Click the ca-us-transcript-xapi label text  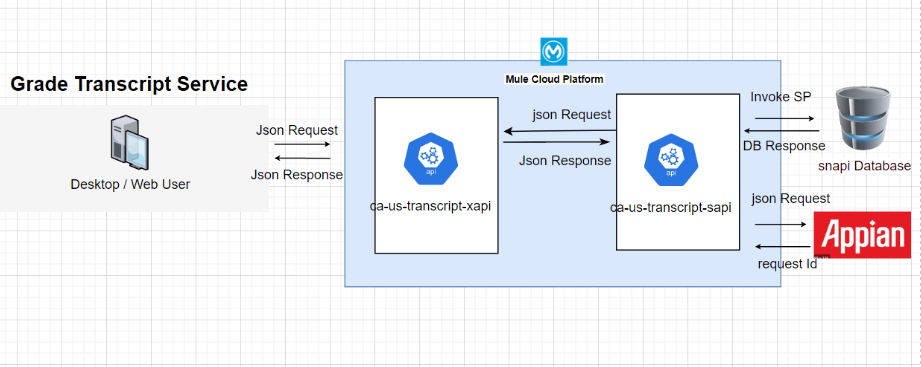tap(430, 206)
